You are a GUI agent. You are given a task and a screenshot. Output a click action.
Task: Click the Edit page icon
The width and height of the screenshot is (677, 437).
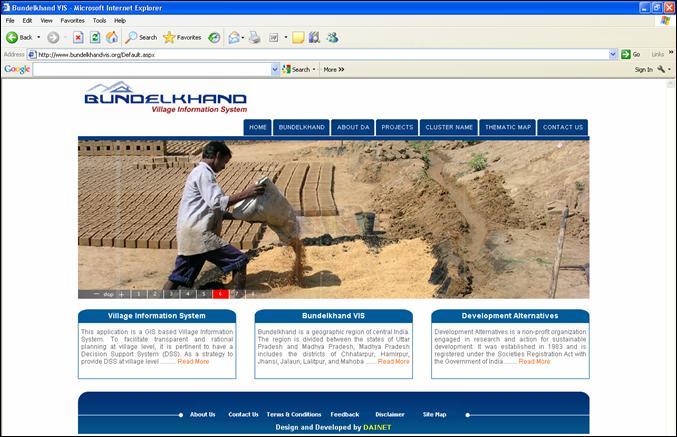tap(274, 38)
